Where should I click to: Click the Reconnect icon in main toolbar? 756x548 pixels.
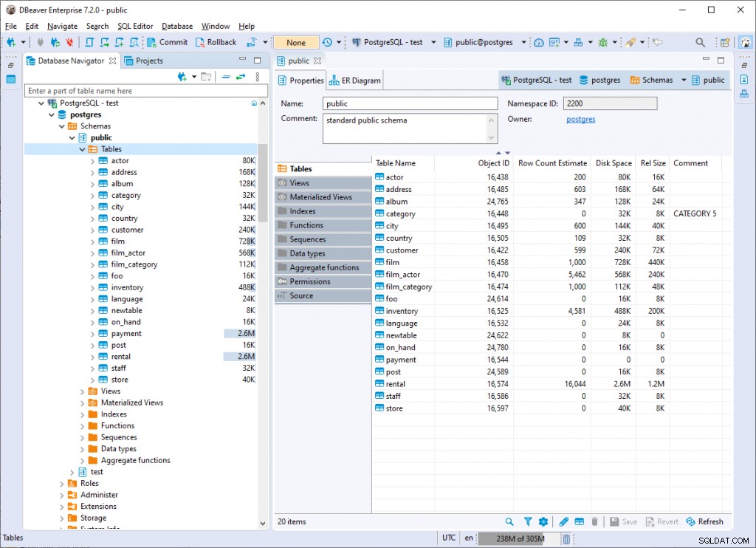tap(55, 42)
